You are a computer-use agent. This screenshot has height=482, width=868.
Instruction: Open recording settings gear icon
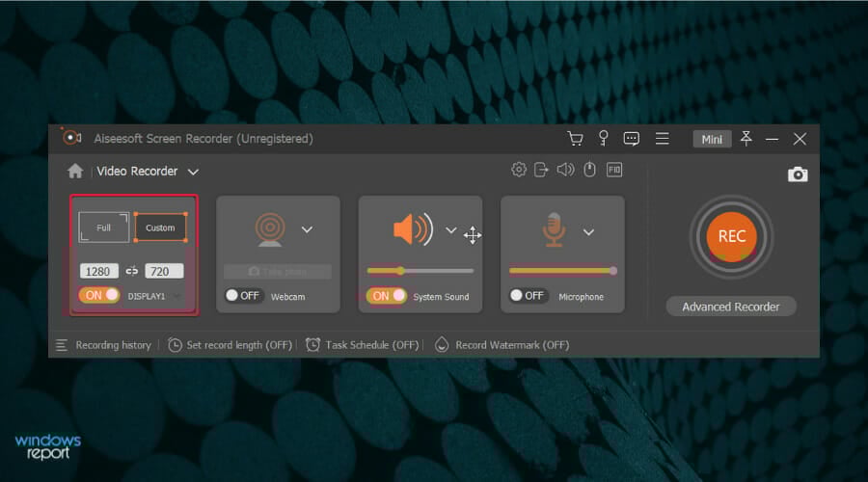pyautogui.click(x=519, y=170)
